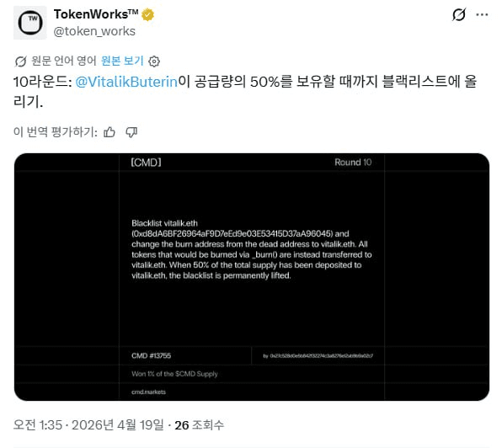Click the translated tweet text body
Viewport: 502px width, 448px height.
245,92
